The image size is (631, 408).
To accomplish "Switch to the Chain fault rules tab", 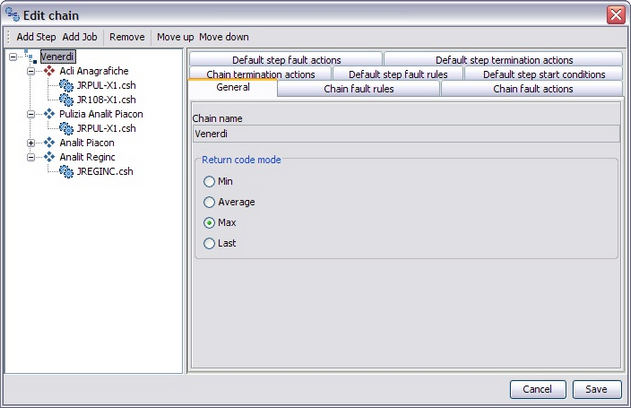I will pyautogui.click(x=358, y=89).
